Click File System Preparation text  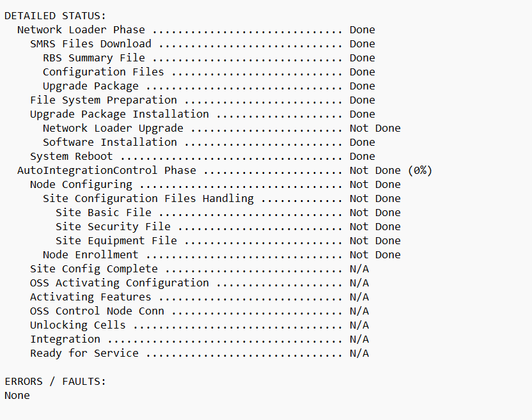pyautogui.click(x=104, y=100)
